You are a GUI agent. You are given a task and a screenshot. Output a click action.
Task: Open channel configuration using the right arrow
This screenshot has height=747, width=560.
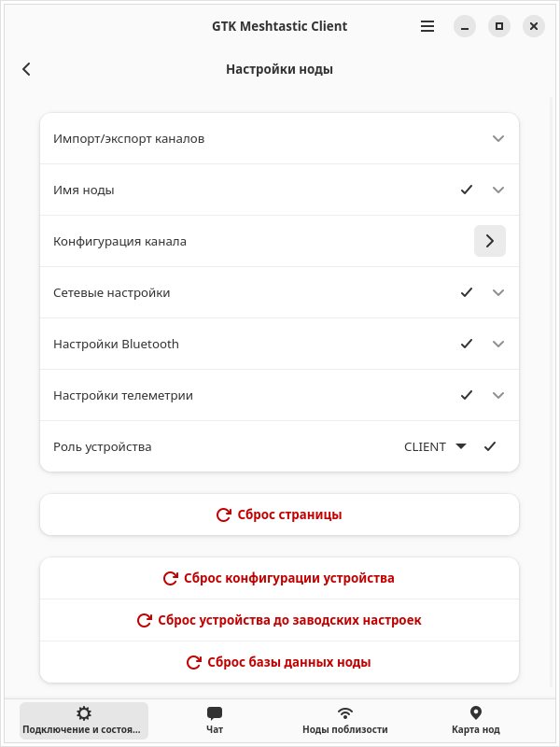tap(489, 241)
